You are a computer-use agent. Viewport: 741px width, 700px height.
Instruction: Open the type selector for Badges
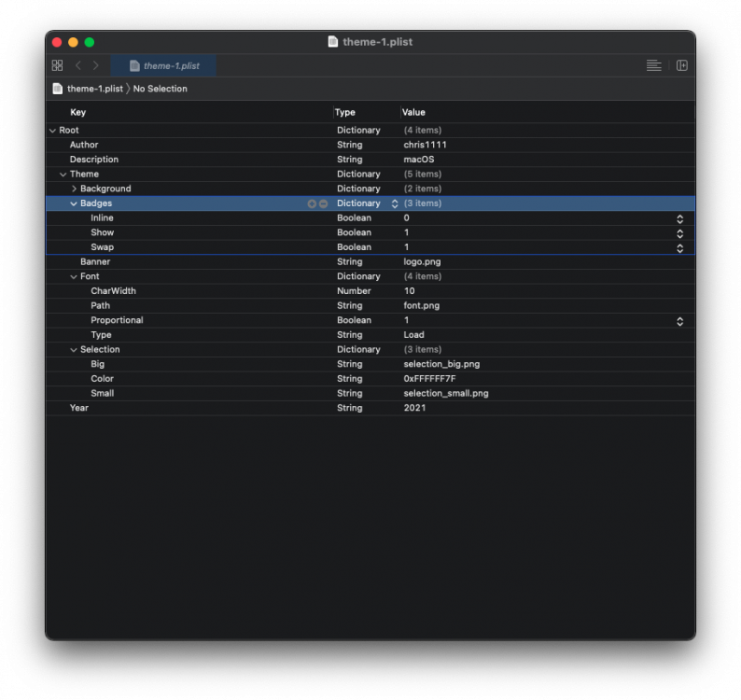395,203
